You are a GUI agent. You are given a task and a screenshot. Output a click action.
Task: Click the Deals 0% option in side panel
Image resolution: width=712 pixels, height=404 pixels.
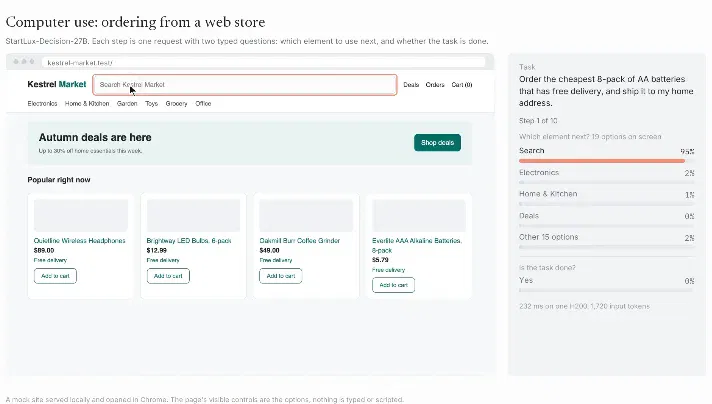coord(606,219)
